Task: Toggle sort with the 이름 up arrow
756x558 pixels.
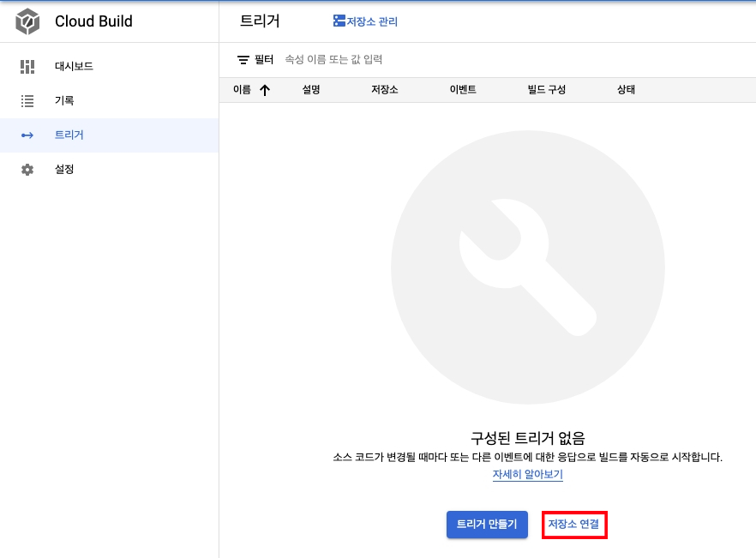Action: [x=265, y=90]
